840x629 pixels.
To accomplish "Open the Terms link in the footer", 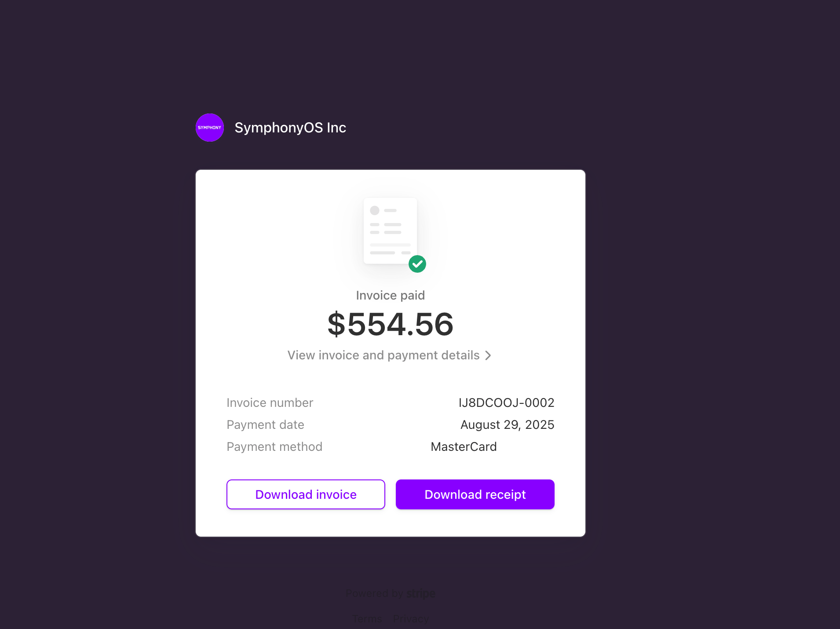I will 367,619.
